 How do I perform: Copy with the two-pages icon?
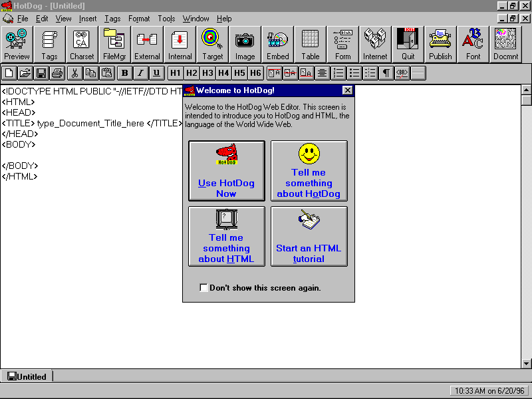pos(91,73)
